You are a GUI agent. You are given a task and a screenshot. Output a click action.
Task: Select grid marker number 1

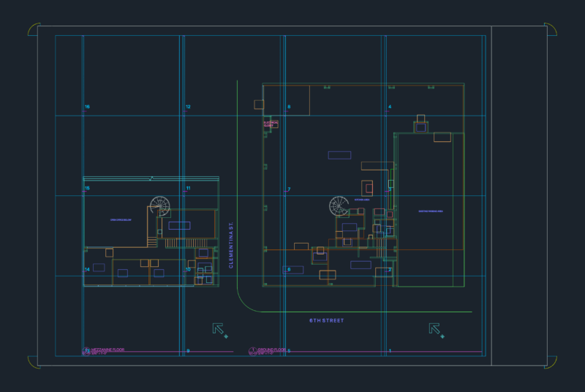point(390,350)
